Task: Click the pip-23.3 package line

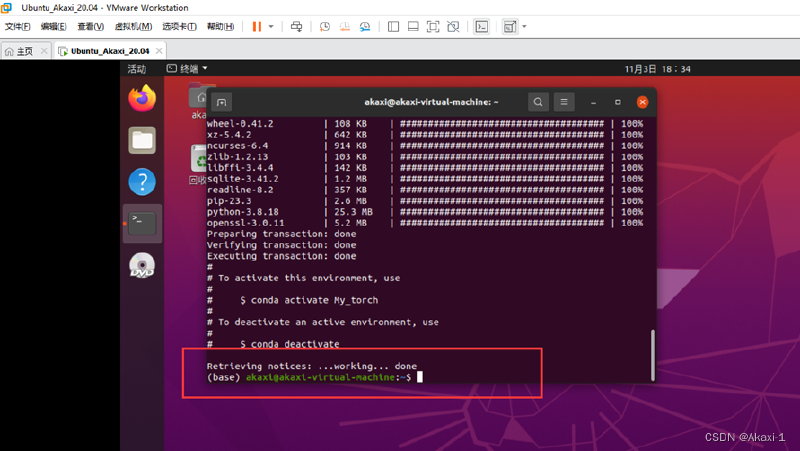Action: 424,201
